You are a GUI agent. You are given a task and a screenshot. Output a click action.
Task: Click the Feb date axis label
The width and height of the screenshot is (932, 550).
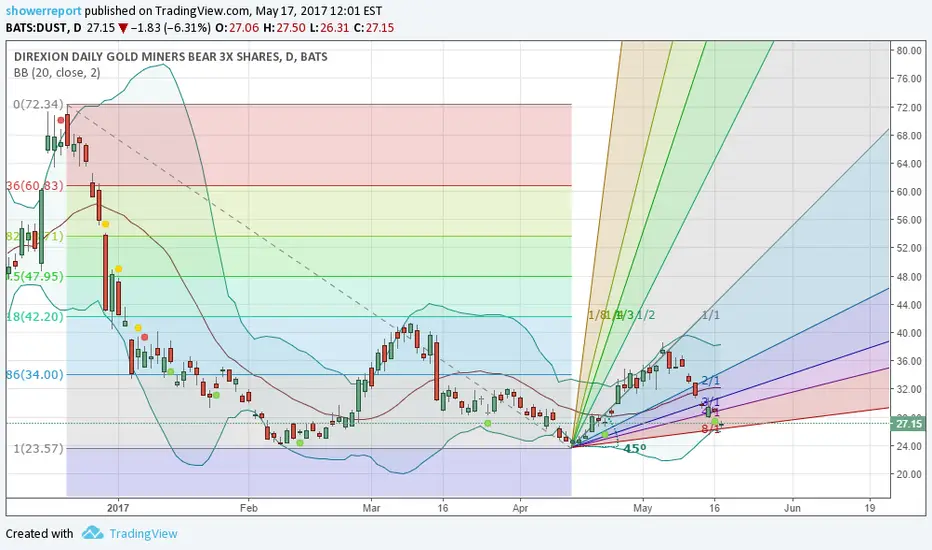coord(248,508)
